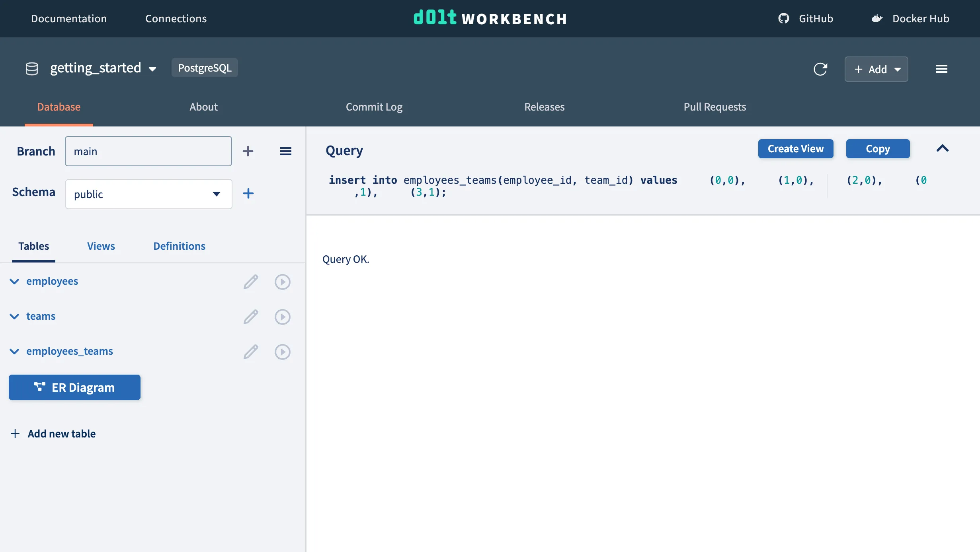Click inside the Branch input field
The image size is (980, 552).
(148, 151)
